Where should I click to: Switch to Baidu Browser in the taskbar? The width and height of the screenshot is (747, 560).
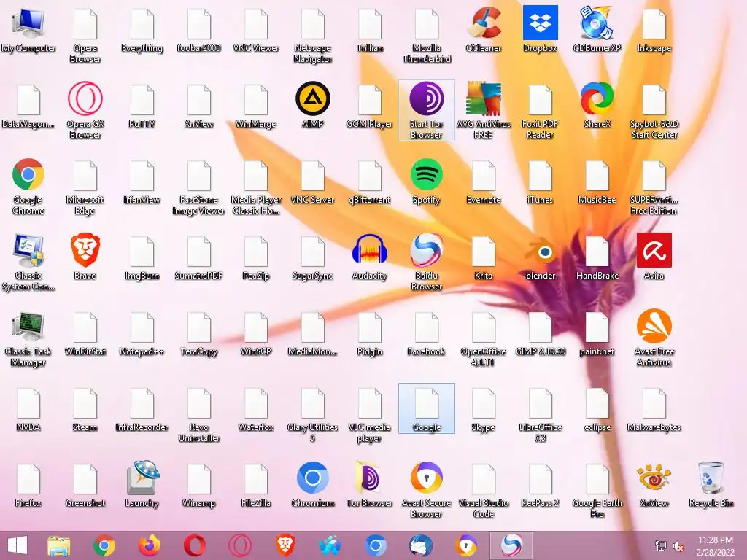coord(511,545)
